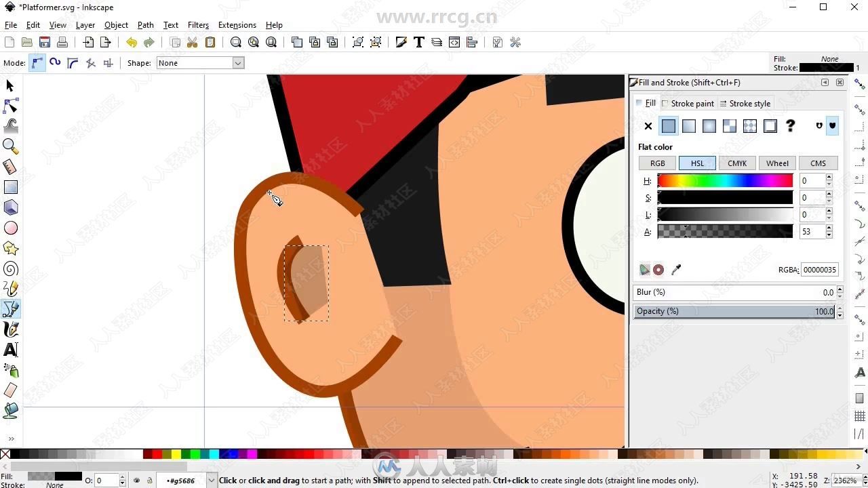Open the Extensions menu
868x488 pixels.
(x=237, y=25)
